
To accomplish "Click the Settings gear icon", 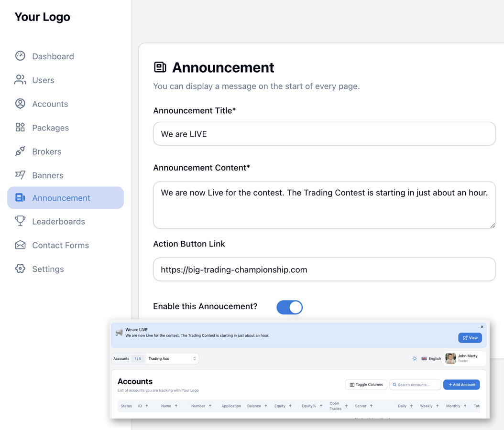I will pyautogui.click(x=20, y=269).
